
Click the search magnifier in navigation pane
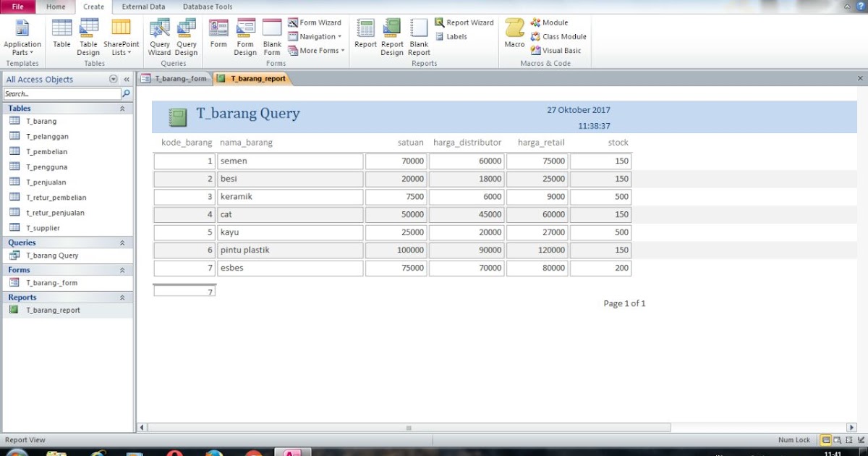click(127, 94)
